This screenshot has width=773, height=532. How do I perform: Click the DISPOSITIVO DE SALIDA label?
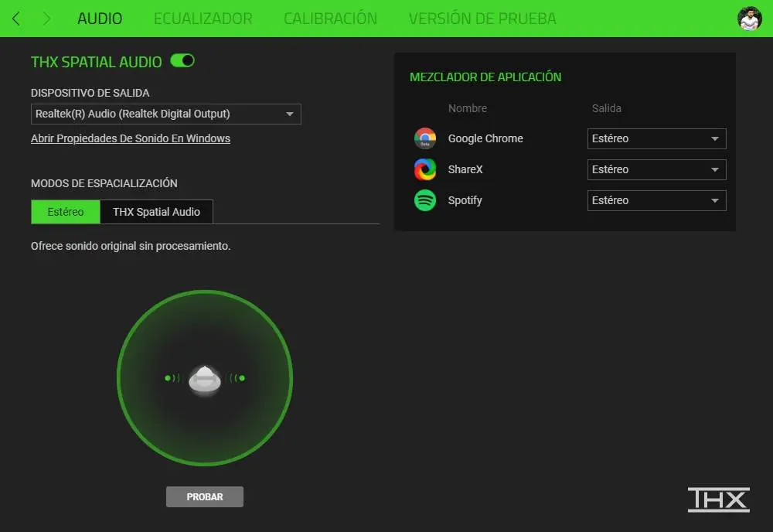(90, 94)
